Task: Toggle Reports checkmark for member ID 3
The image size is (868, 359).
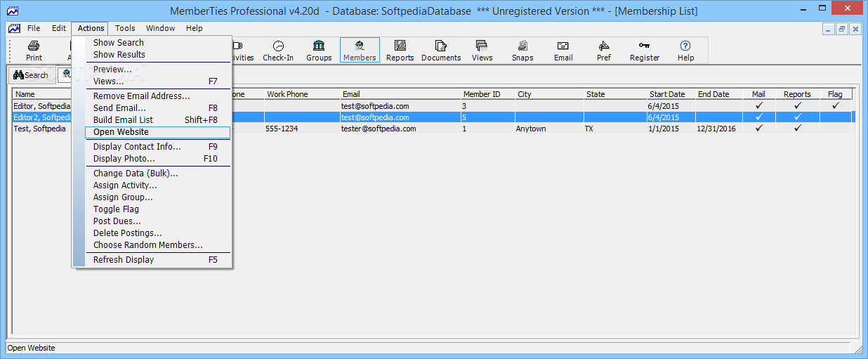Action: [797, 106]
